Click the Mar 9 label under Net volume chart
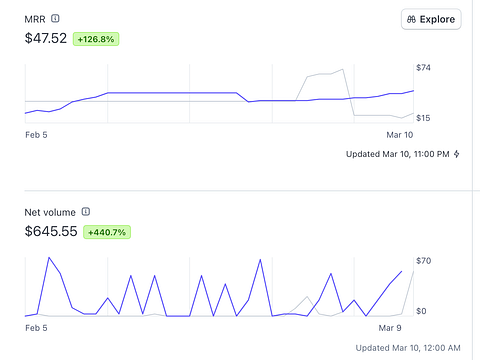 [x=390, y=328]
